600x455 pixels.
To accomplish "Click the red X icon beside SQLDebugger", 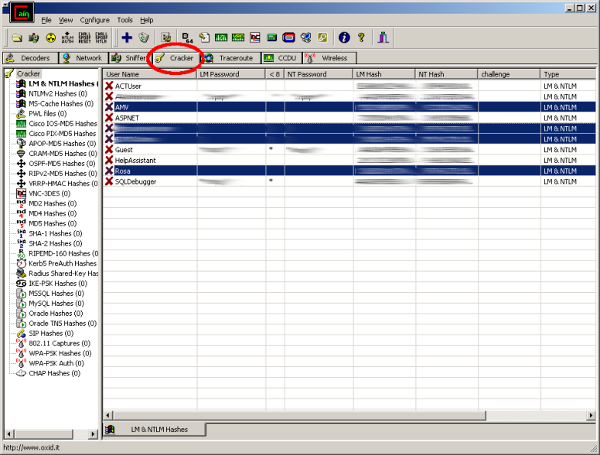I will point(109,181).
